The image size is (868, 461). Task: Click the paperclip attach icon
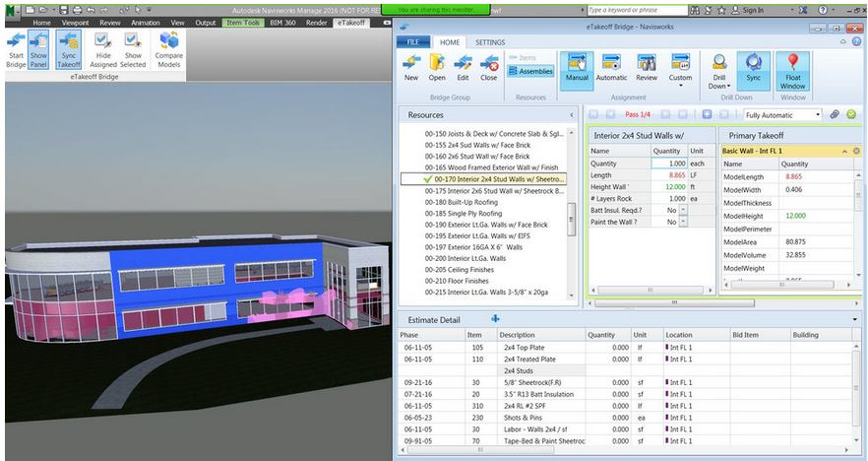click(x=835, y=114)
